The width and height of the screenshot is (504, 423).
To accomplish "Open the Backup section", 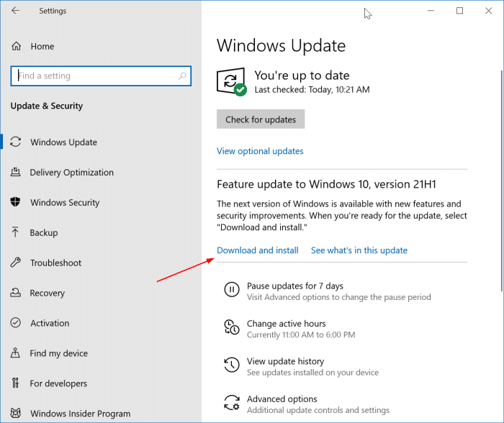I will (44, 232).
